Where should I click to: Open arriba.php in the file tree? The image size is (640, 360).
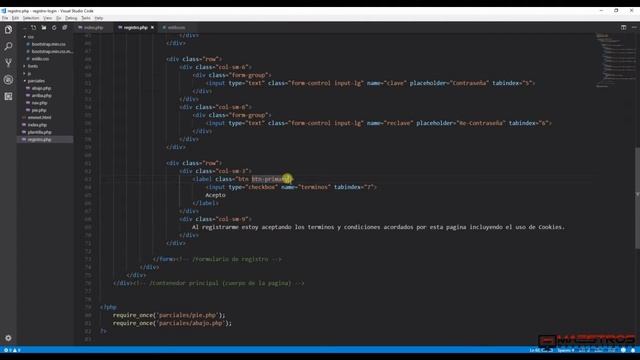click(x=41, y=96)
